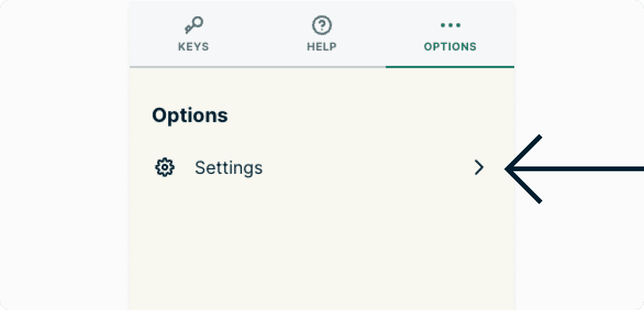This screenshot has height=310, width=644.
Task: Click the key icon above KEYS
Action: pyautogui.click(x=194, y=25)
